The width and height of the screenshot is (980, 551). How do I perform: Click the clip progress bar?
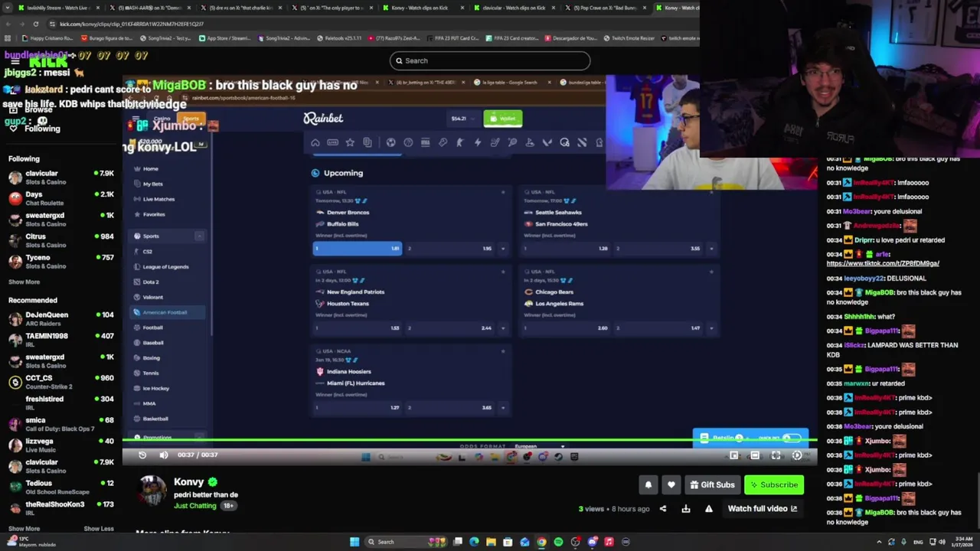(x=469, y=440)
